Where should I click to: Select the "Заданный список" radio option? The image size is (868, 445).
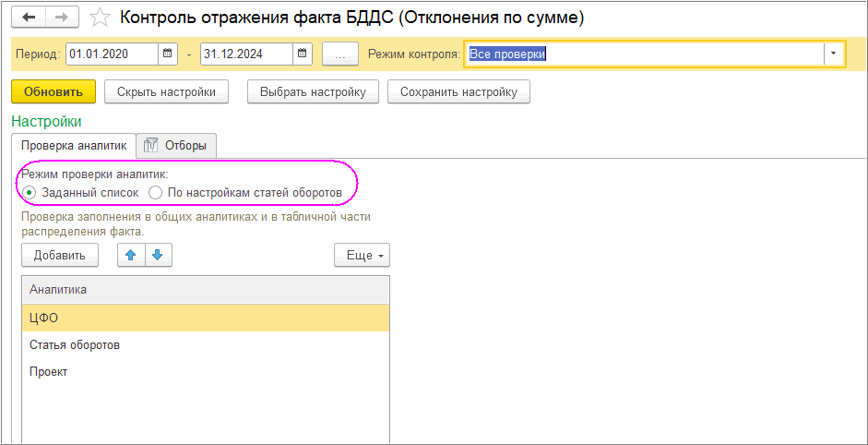(x=30, y=192)
